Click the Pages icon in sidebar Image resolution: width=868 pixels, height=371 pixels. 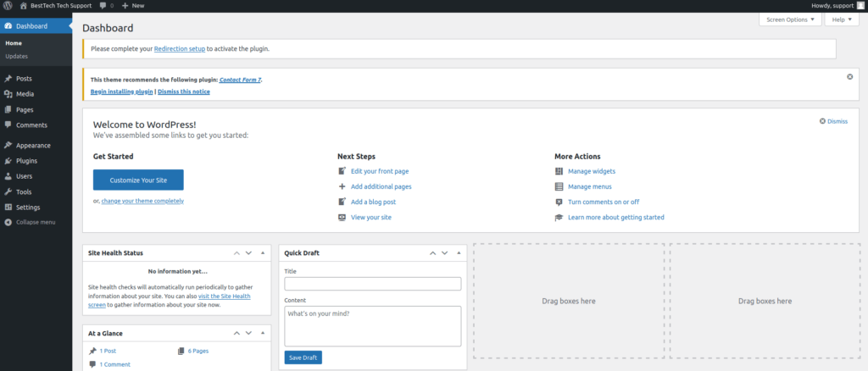(x=8, y=109)
